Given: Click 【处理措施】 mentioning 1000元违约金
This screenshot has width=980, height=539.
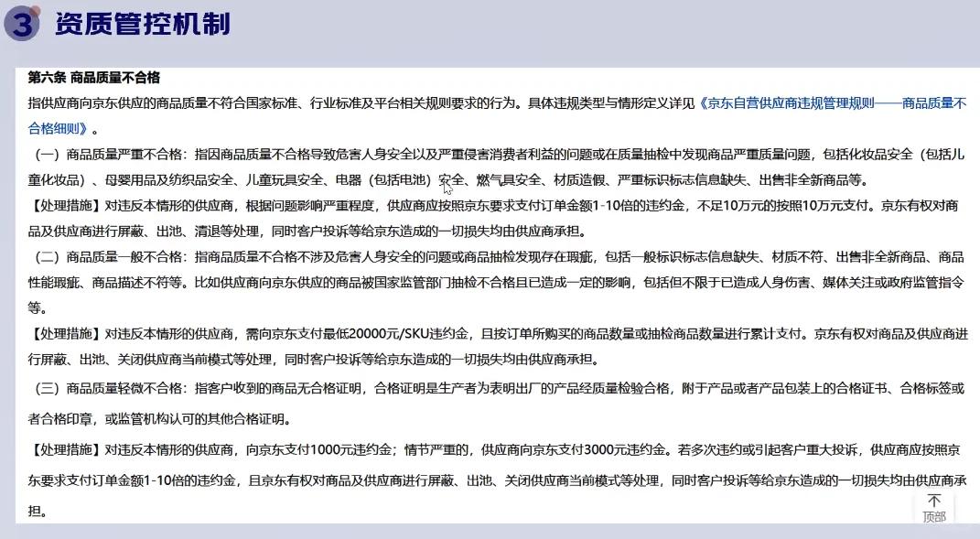Looking at the screenshot, I should [64, 449].
